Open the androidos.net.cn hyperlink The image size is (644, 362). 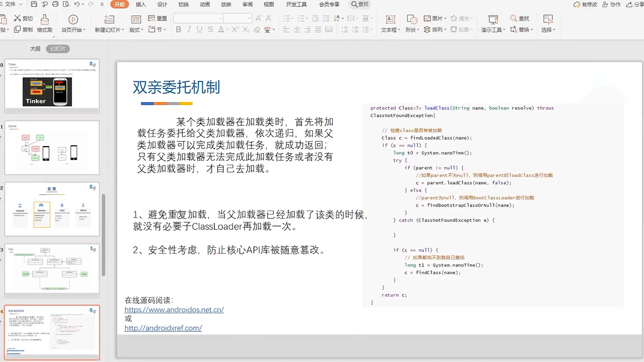tap(174, 310)
